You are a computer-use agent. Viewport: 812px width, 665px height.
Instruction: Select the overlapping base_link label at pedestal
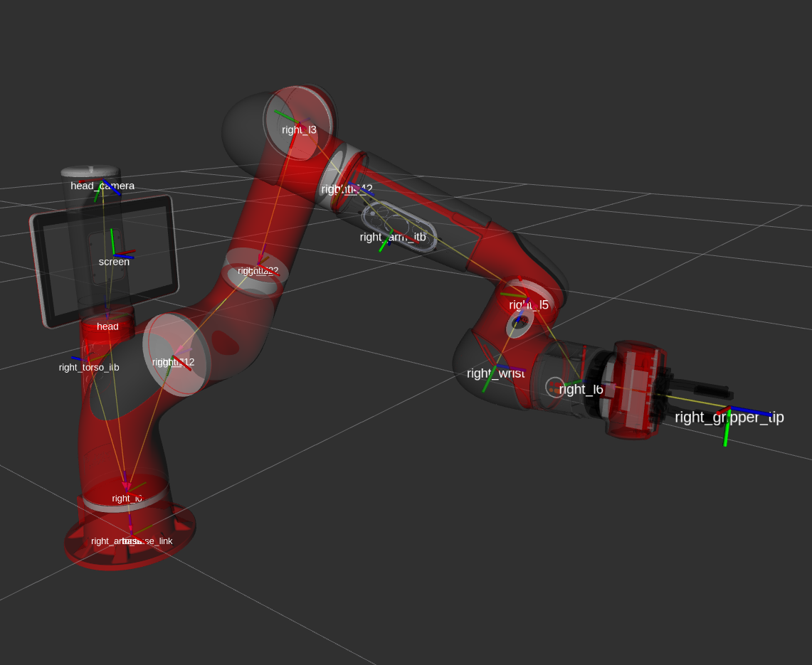point(132,541)
